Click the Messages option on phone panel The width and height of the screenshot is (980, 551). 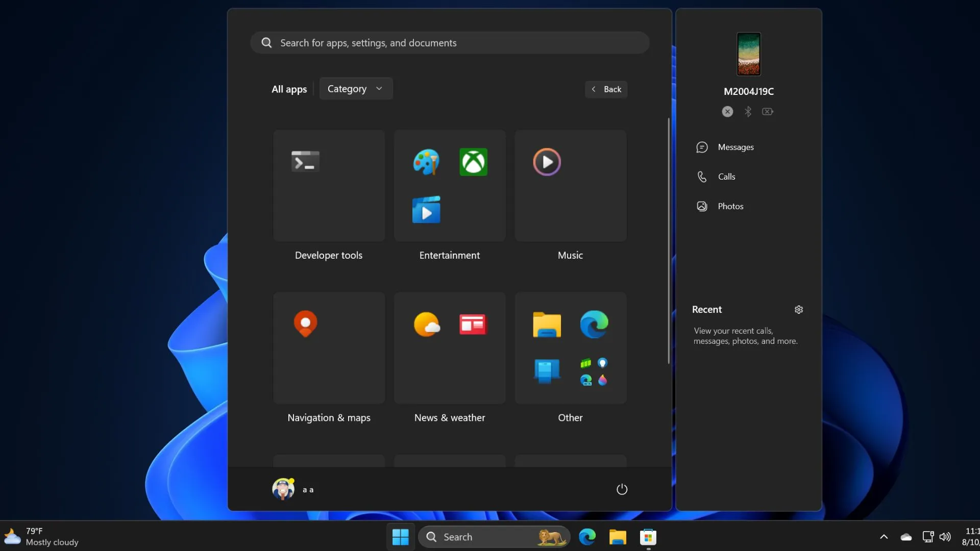[x=735, y=146]
